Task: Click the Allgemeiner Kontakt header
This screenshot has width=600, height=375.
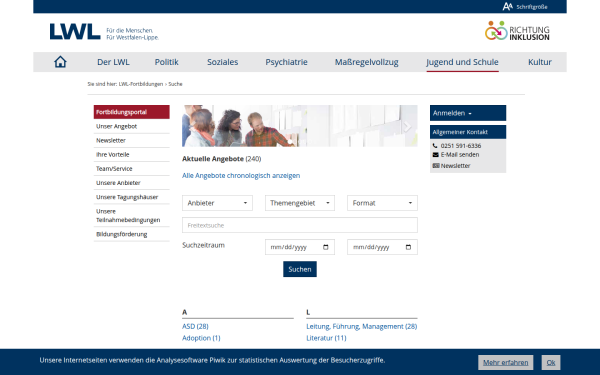Action: (x=468, y=132)
